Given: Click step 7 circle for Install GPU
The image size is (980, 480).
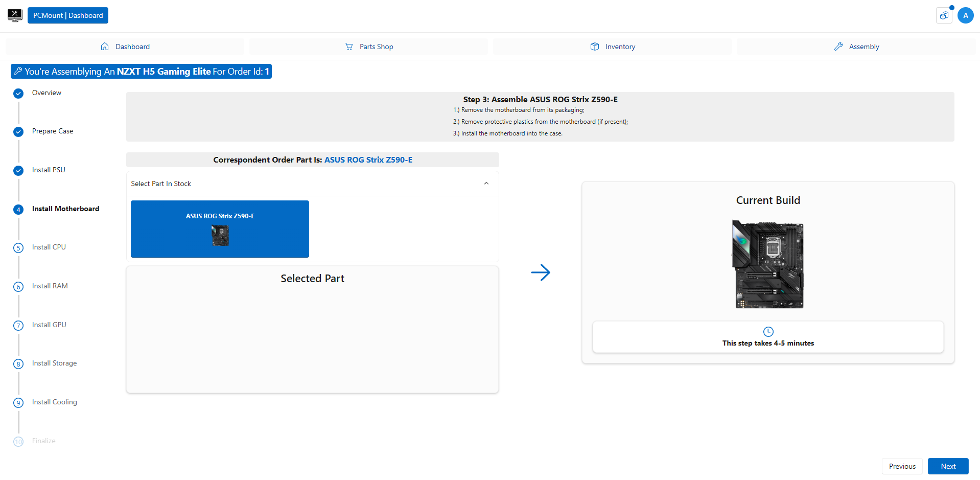Looking at the screenshot, I should [18, 326].
